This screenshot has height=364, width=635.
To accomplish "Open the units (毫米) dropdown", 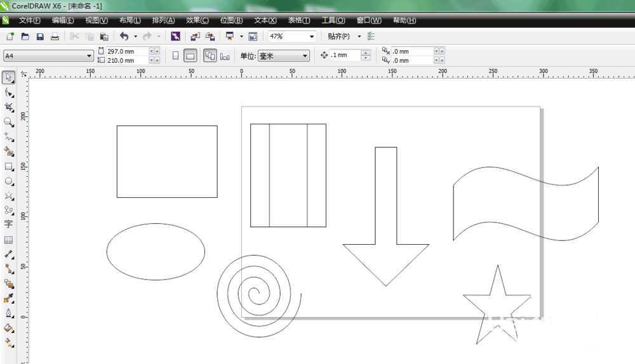I will (x=305, y=56).
